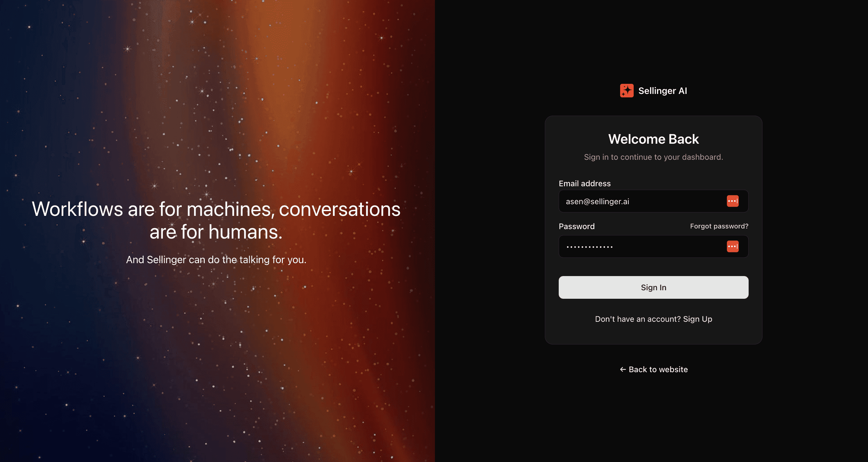
Task: Open the Forgot password? link
Action: point(719,226)
